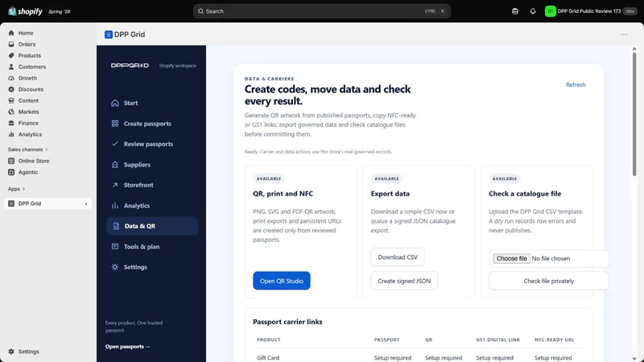Click the 'No file chosen' text
The height and width of the screenshot is (362, 644).
coord(551,258)
